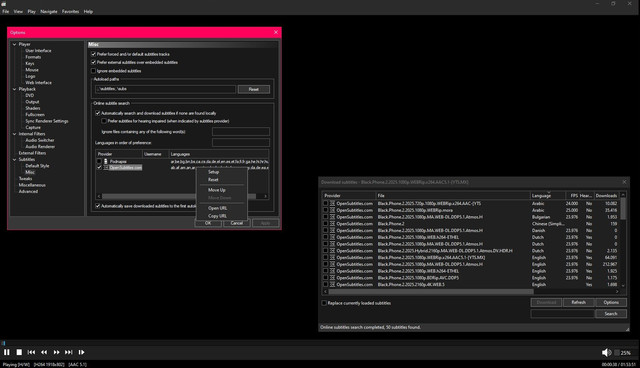Click the Search button in Download subtitles
The image size is (640, 368).
pos(611,314)
